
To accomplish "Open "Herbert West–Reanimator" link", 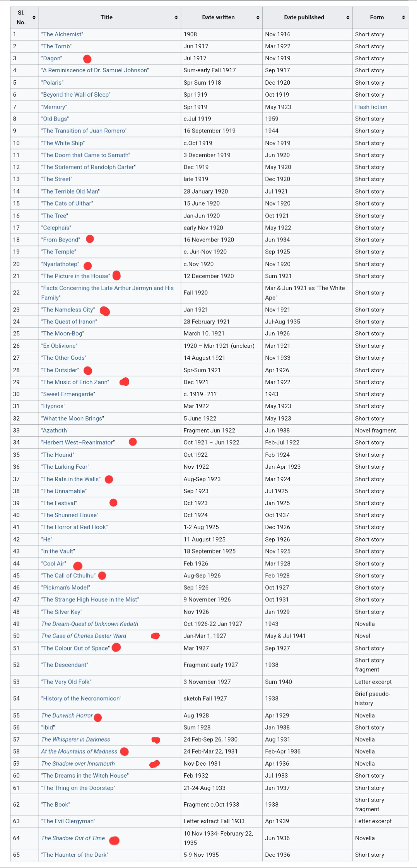I will click(78, 443).
